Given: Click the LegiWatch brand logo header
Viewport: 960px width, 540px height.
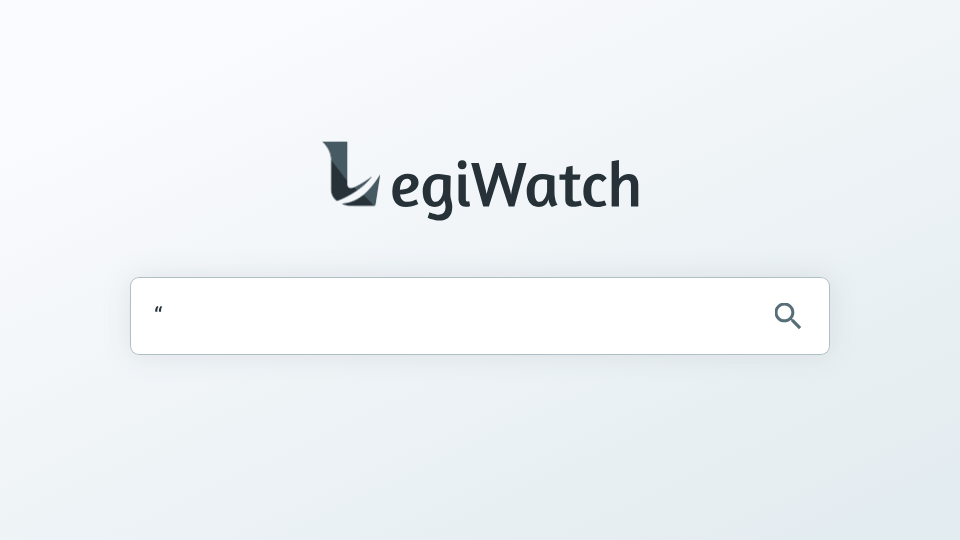Looking at the screenshot, I should point(481,181).
